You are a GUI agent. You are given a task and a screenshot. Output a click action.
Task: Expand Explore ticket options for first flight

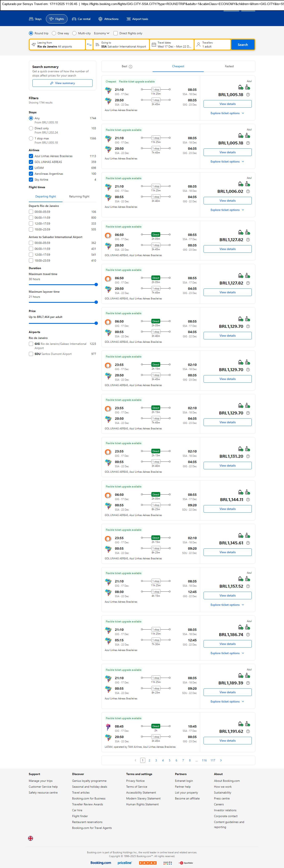227,113
